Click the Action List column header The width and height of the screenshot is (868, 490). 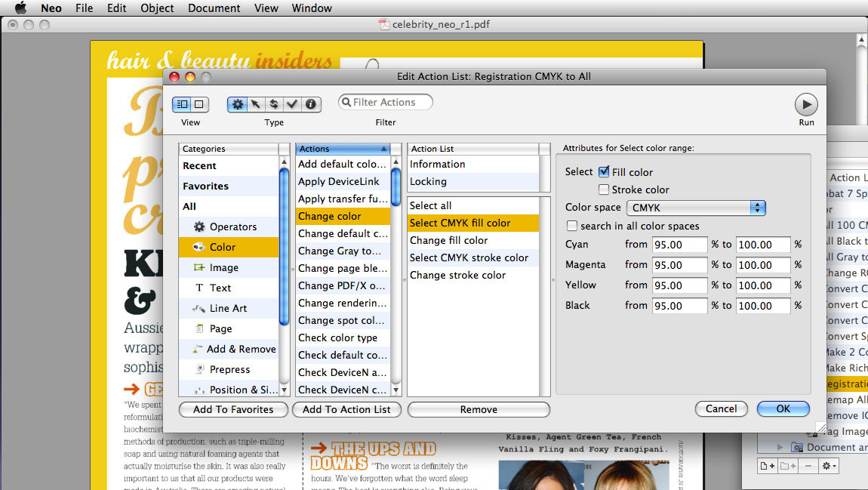[x=473, y=149]
